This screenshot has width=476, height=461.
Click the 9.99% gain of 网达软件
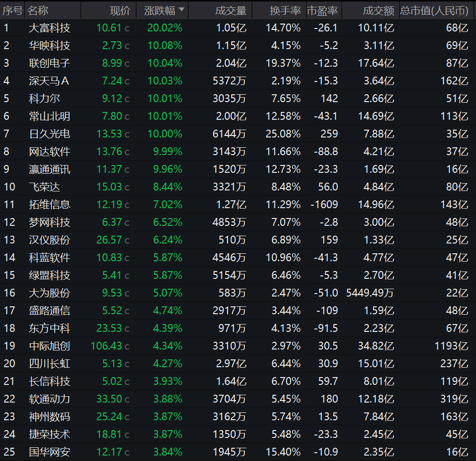167,151
